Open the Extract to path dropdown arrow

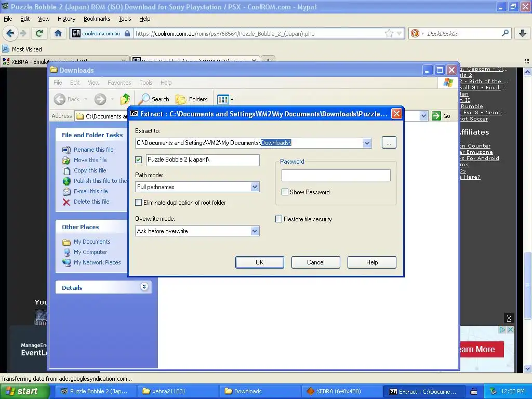[367, 143]
